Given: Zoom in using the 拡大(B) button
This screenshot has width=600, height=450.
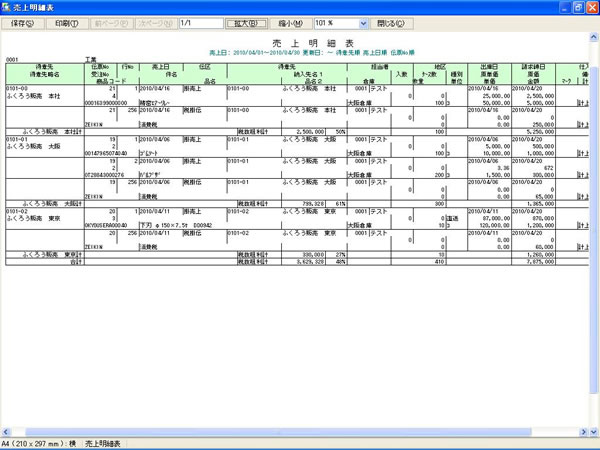Looking at the screenshot, I should click(x=246, y=24).
